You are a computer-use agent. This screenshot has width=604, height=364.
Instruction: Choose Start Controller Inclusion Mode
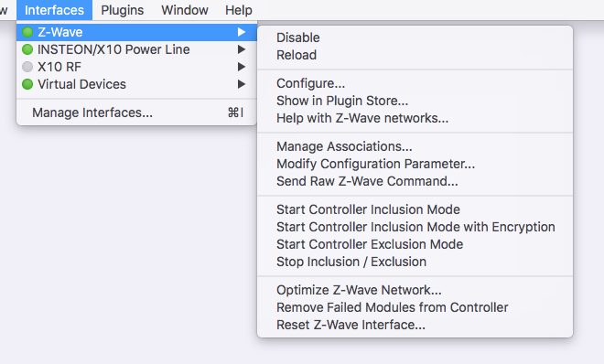pyautogui.click(x=415, y=209)
